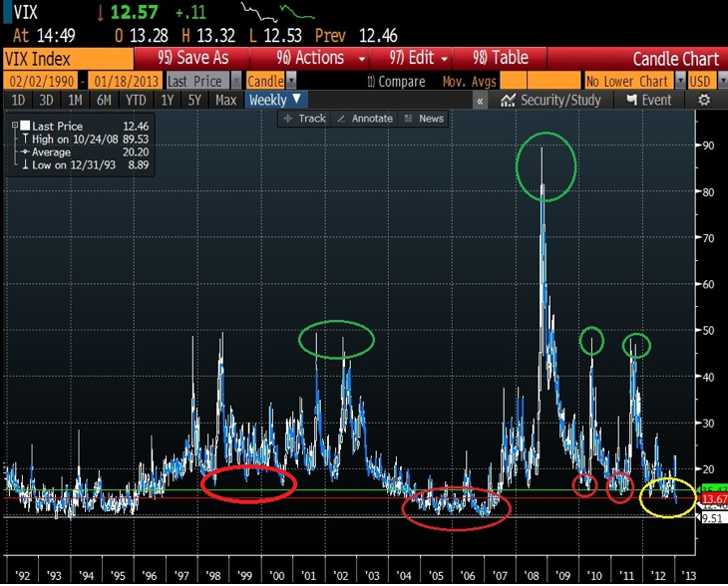
Task: Open chart settings gear icon
Action: (704, 101)
